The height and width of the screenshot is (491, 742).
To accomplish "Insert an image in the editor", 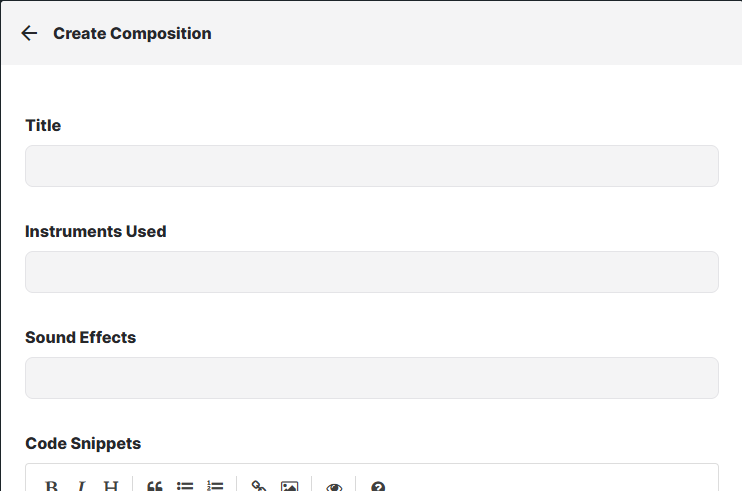I will (x=289, y=486).
